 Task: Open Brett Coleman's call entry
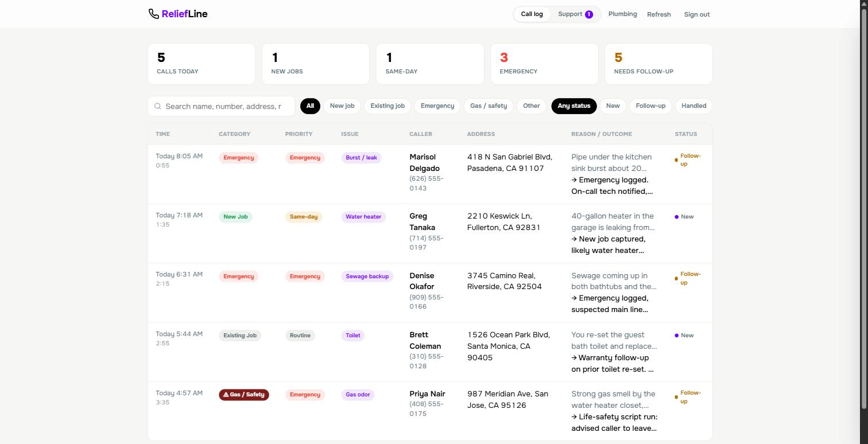[430, 352]
